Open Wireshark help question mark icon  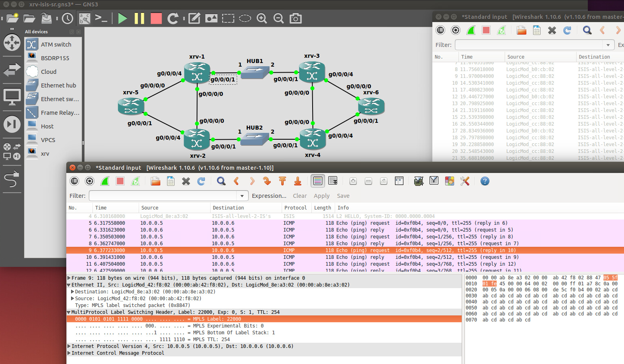coord(485,181)
